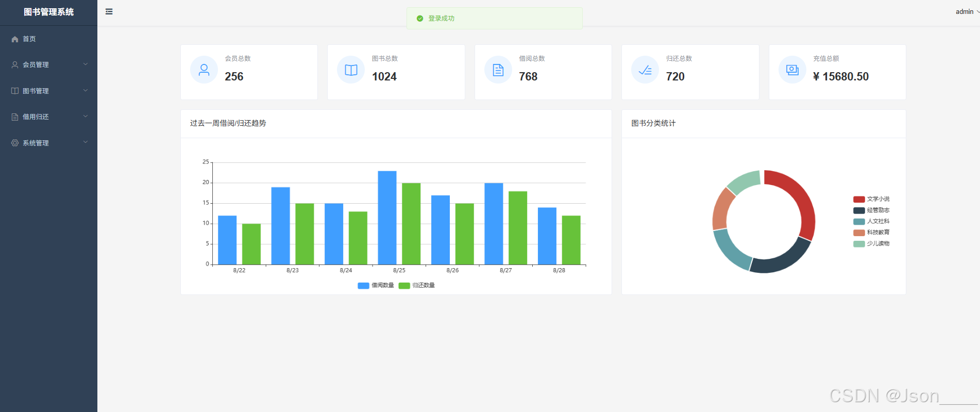Click the 720 return count value
Viewport: 980px width, 412px height.
[x=675, y=76]
